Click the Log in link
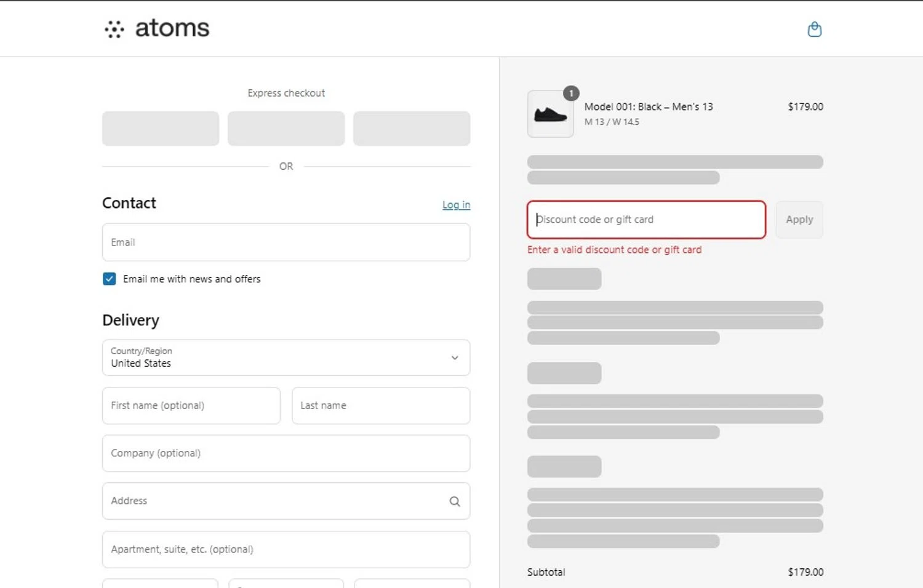Screen dimensions: 923x588 (456, 205)
